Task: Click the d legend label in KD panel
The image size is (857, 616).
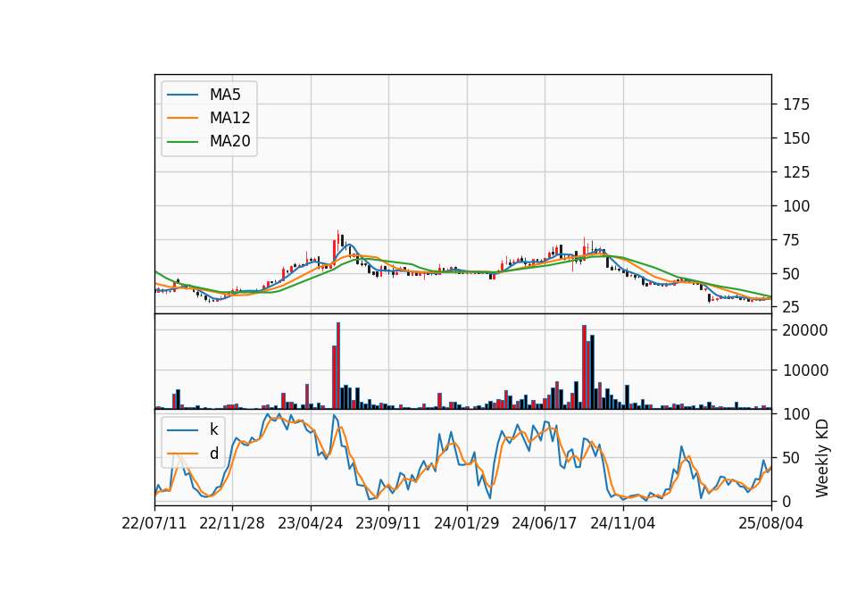Action: (x=214, y=454)
